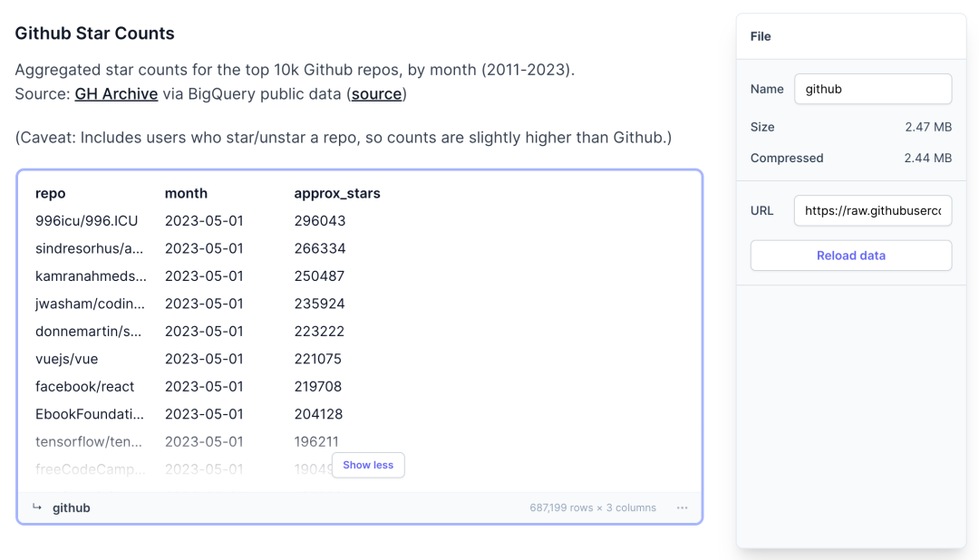Open the source link in parentheses
This screenshot has width=979, height=560.
click(x=376, y=93)
